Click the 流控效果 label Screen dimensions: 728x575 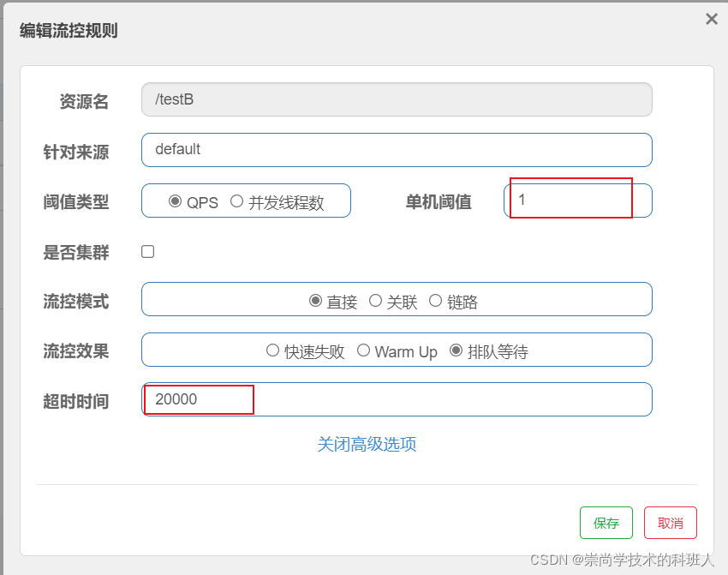pyautogui.click(x=76, y=351)
